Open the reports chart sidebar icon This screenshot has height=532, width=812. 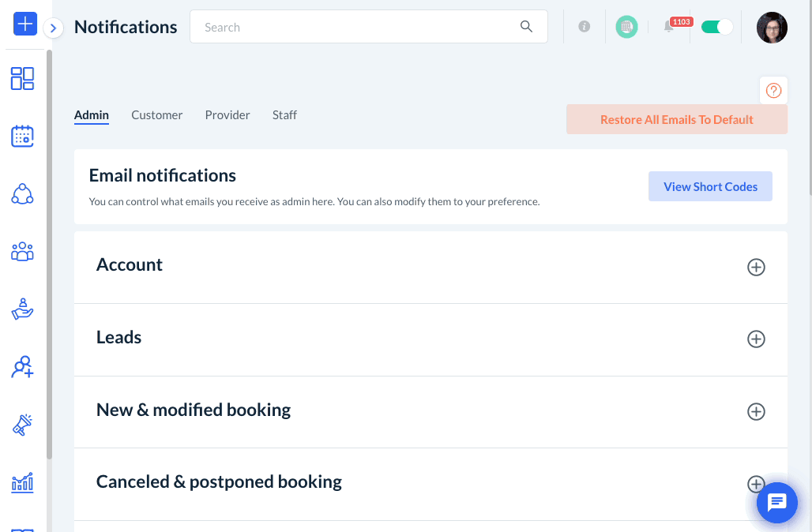(x=22, y=482)
